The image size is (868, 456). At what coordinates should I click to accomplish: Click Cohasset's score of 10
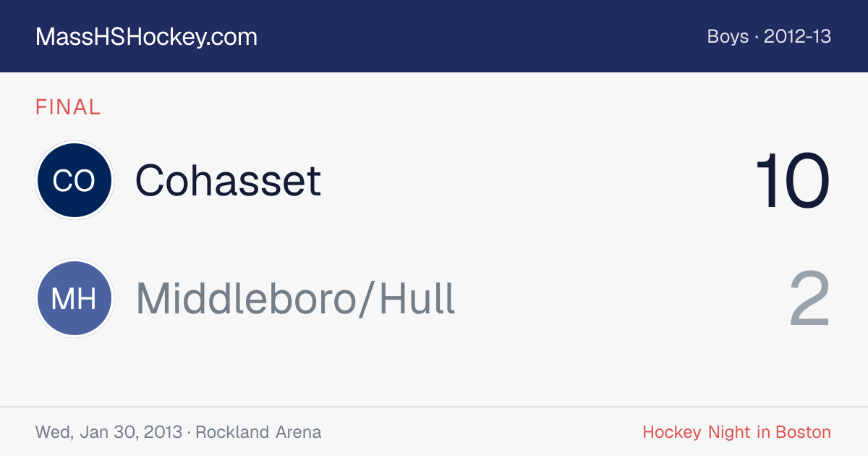pyautogui.click(x=793, y=181)
